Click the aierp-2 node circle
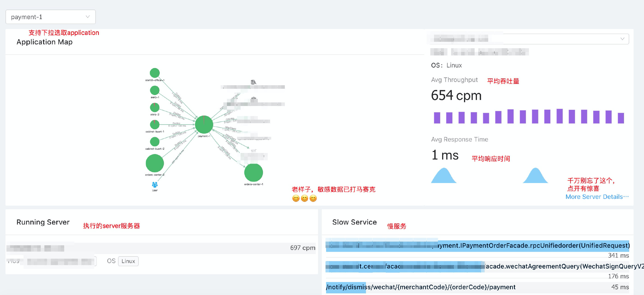The image size is (644, 295). [155, 107]
